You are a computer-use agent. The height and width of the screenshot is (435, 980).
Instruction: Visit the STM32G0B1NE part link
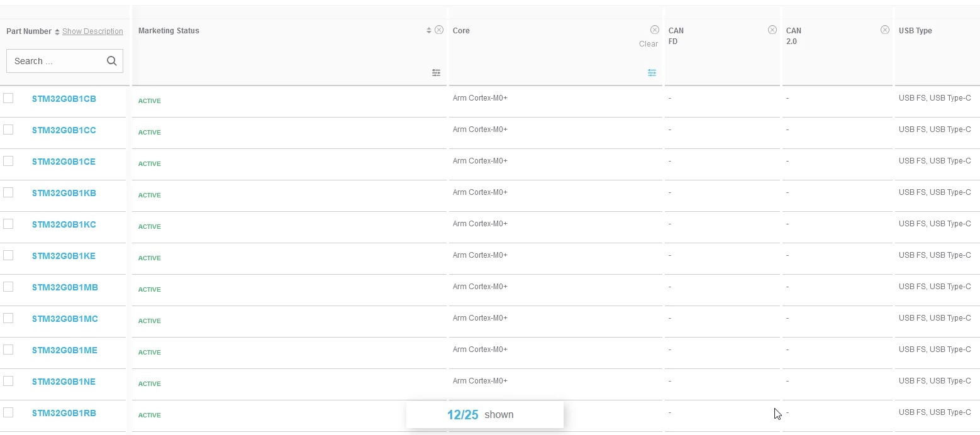[x=64, y=382]
